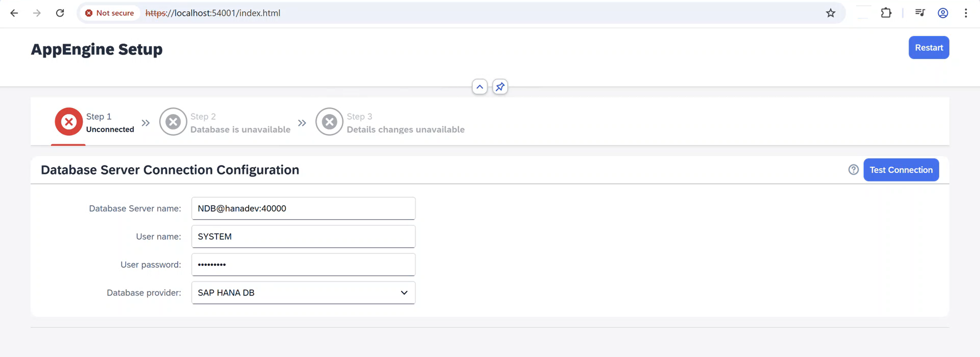
Task: Click the Step 2 error icon
Action: pyautogui.click(x=173, y=122)
